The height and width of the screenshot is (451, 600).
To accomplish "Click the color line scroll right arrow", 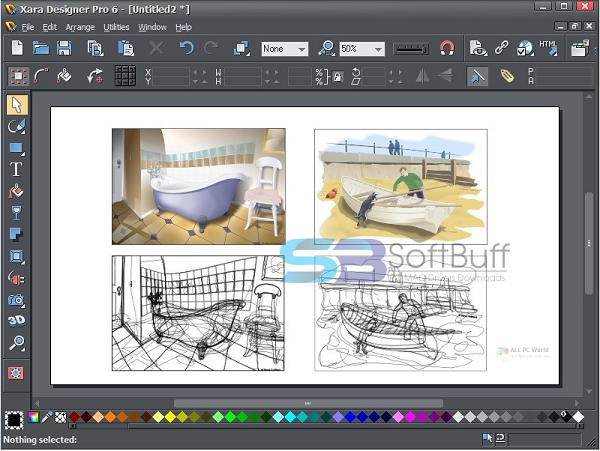I will click(581, 426).
